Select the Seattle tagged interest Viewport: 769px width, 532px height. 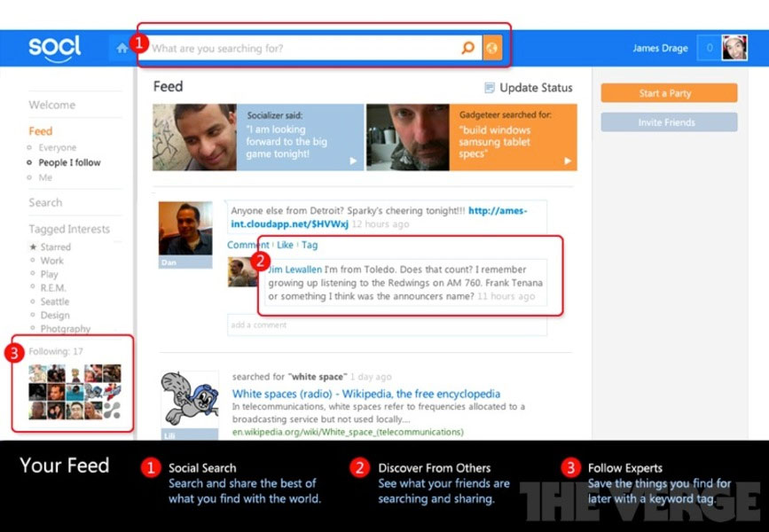click(55, 301)
